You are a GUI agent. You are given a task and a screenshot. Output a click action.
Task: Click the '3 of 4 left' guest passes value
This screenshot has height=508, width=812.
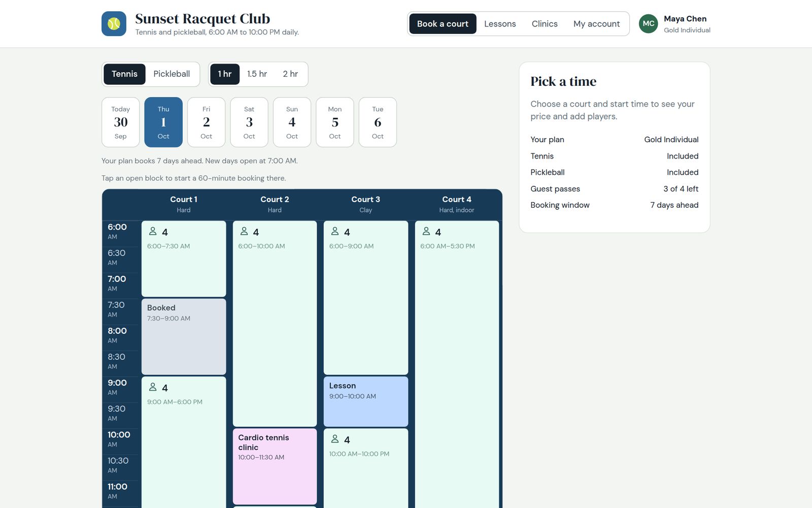pos(681,189)
